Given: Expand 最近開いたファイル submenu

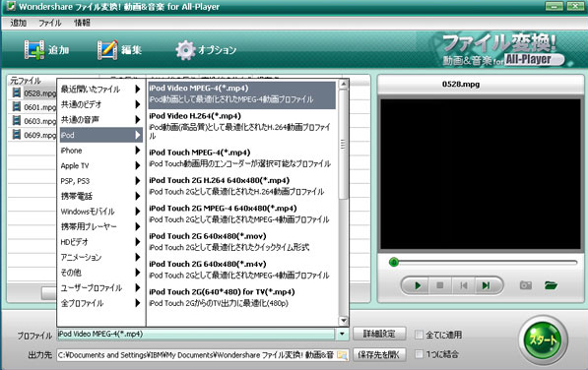Looking at the screenshot, I should [x=100, y=90].
